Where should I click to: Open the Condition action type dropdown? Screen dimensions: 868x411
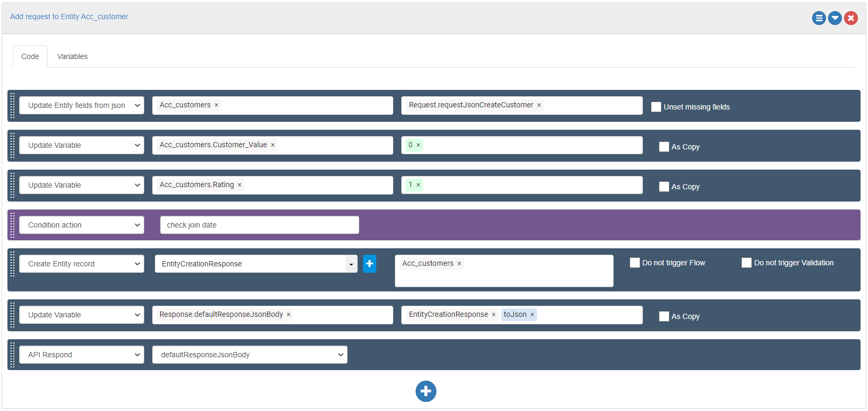tap(81, 225)
